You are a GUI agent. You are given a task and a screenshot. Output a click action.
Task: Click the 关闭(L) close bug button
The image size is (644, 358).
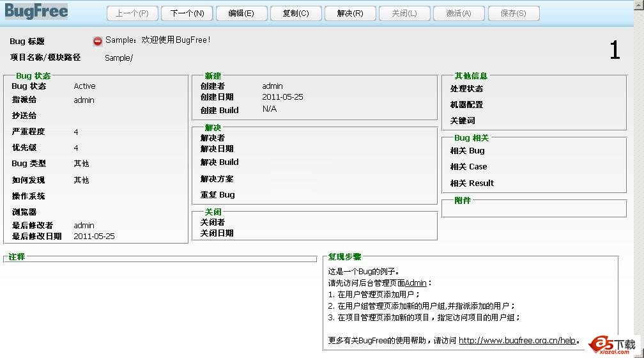[x=404, y=13]
